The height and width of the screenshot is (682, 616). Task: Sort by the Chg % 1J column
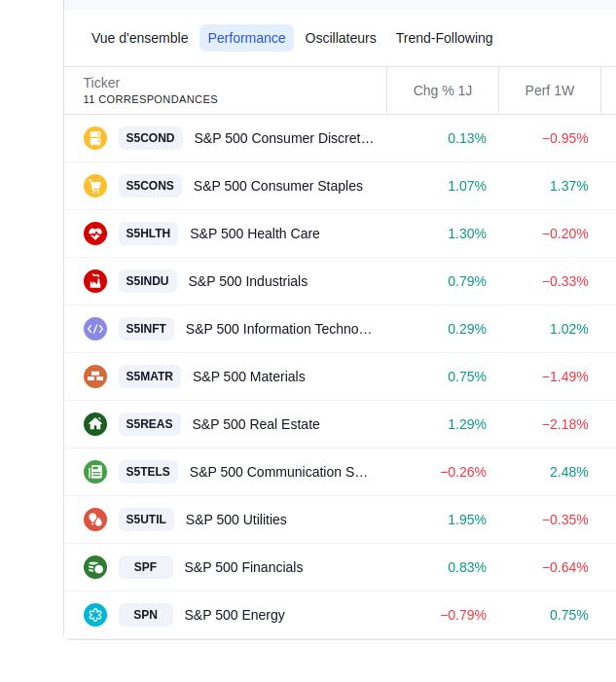click(x=443, y=90)
